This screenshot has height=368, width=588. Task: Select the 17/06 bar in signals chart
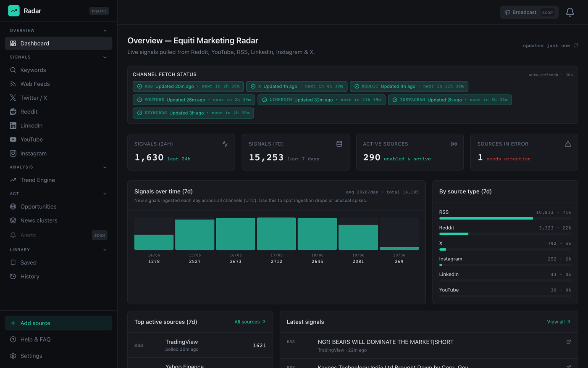pyautogui.click(x=276, y=234)
